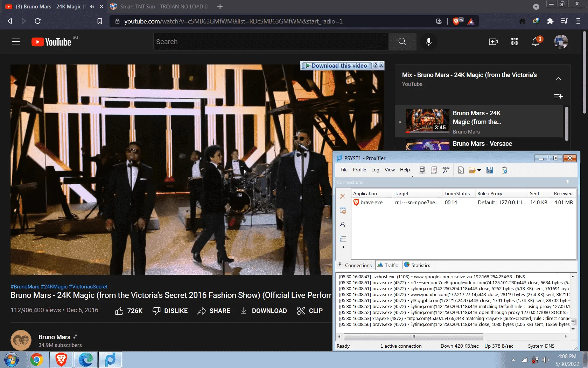588x368 pixels.
Task: Click the CLIP button
Action: click(310, 311)
